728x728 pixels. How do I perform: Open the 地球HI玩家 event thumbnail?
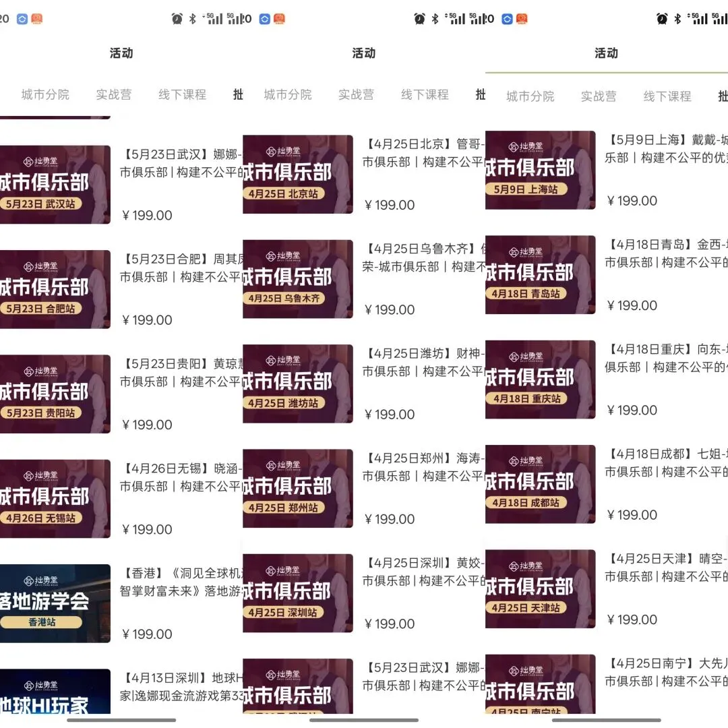pos(55,692)
